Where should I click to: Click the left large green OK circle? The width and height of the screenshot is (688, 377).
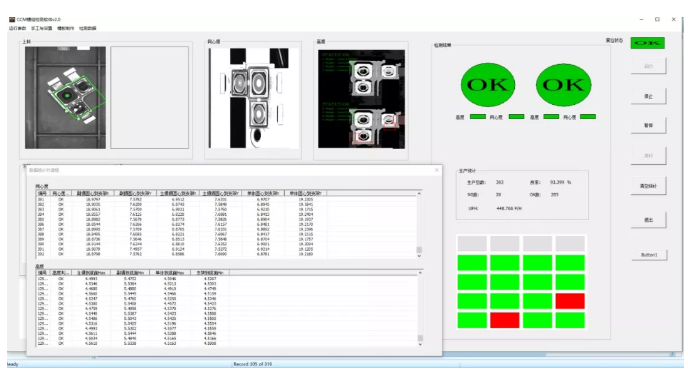click(x=488, y=85)
